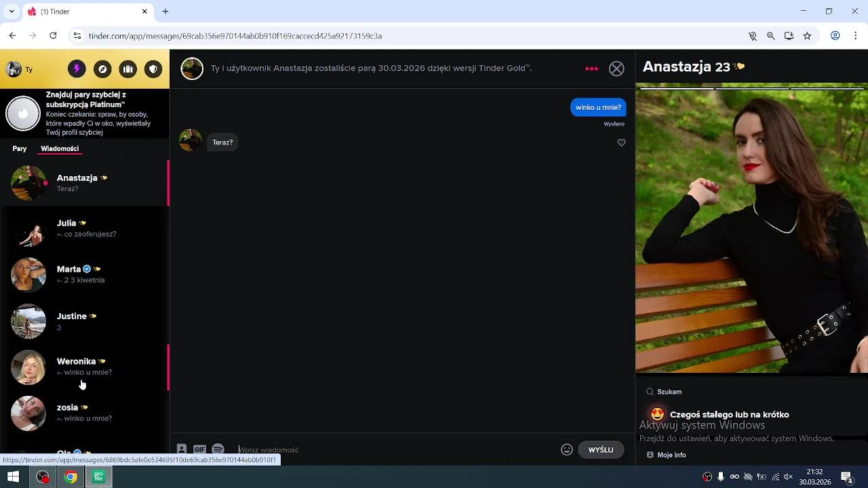Open the safety shield icon

pyautogui.click(x=153, y=69)
